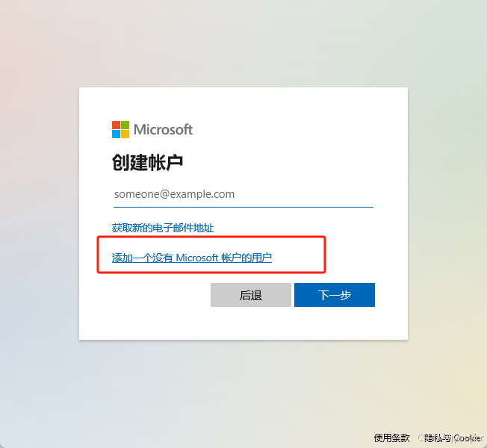
Task: Open the 隐私与 Cookie footer link
Action: 454,438
